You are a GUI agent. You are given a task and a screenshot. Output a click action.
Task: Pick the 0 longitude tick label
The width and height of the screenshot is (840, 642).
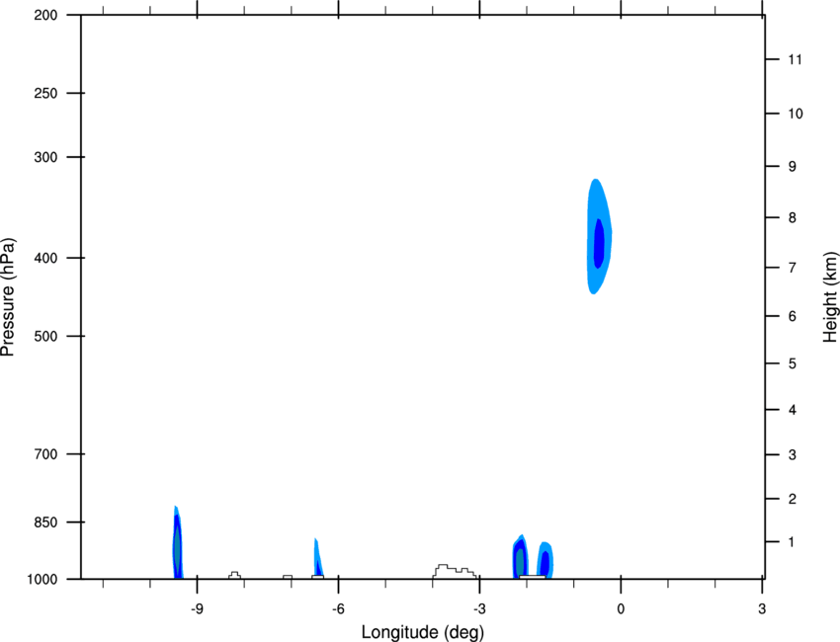coord(621,609)
